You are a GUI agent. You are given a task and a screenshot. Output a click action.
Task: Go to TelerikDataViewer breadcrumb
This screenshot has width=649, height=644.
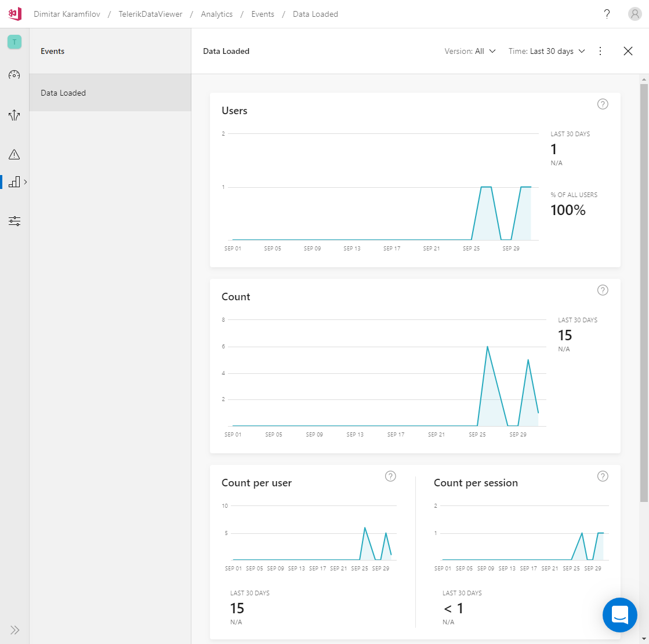[x=150, y=14]
